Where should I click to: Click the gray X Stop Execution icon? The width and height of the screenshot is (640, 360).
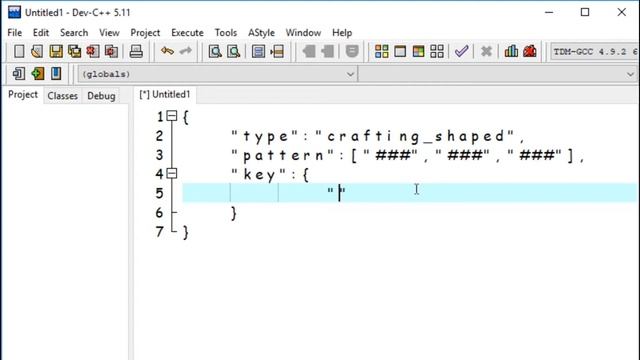point(486,51)
